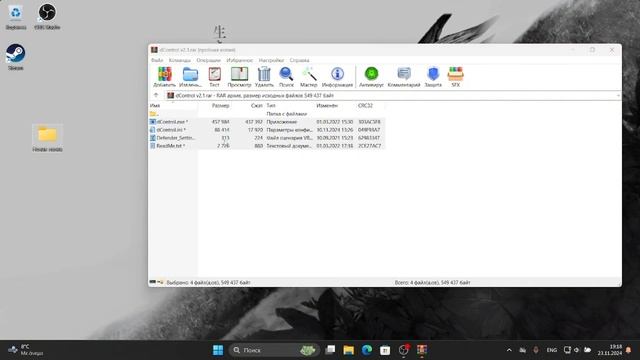Open the notification bell in tray
Screen dimensions: 640x360
point(629,350)
